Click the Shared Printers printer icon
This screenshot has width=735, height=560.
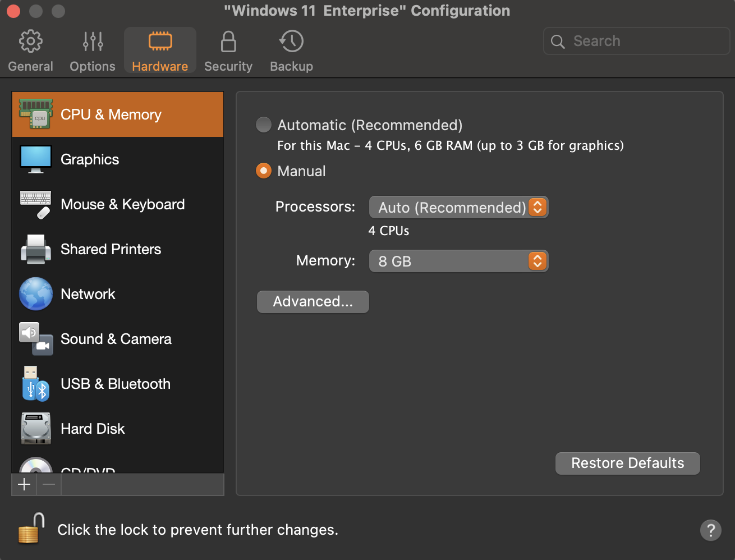coord(36,249)
